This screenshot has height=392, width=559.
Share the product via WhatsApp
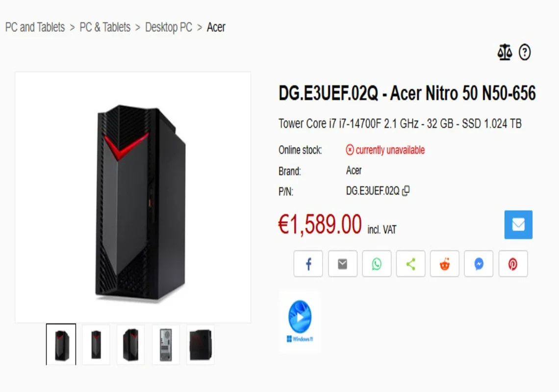pyautogui.click(x=377, y=264)
